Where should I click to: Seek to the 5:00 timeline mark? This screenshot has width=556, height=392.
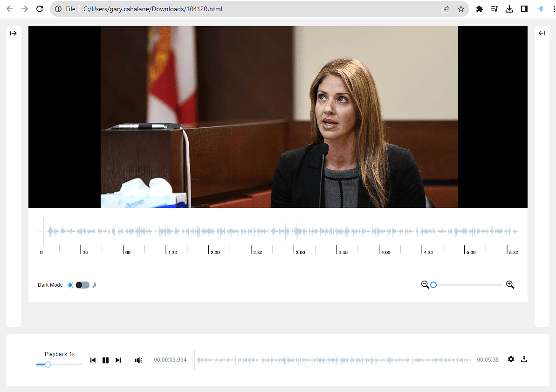tap(471, 253)
